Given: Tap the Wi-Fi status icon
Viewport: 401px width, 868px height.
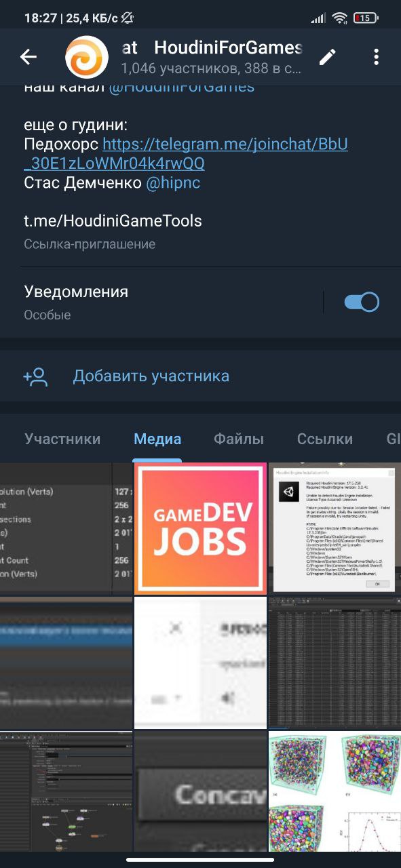Looking at the screenshot, I should pos(339,18).
